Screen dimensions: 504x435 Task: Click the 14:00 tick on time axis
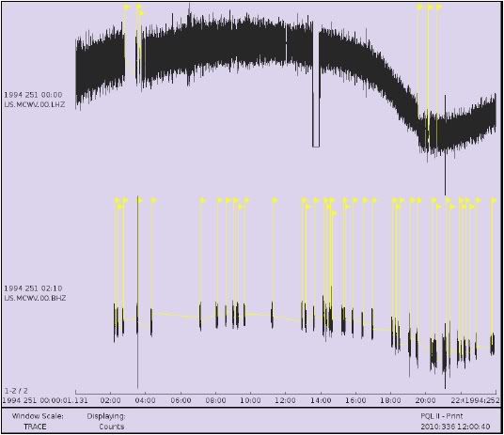[x=321, y=400]
